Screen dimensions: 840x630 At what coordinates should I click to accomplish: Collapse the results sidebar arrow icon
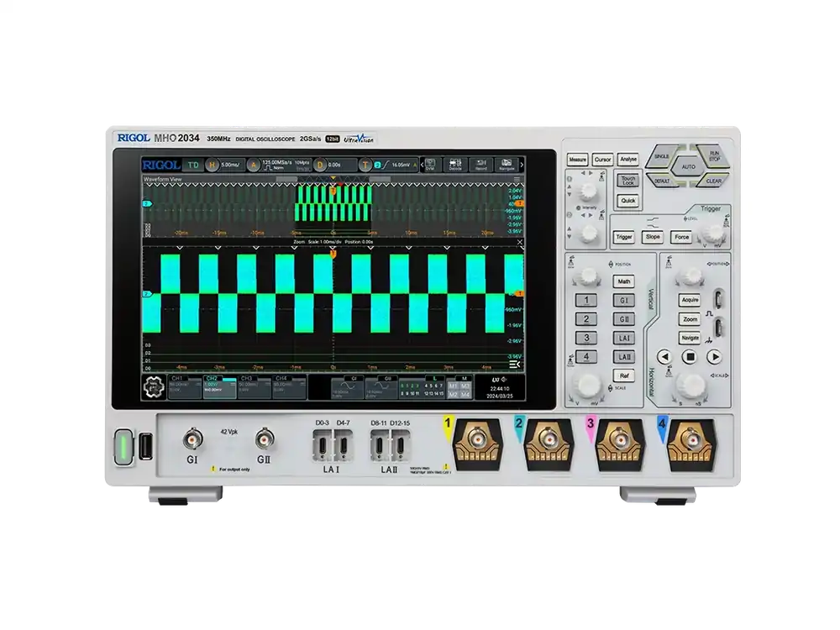coord(514,365)
